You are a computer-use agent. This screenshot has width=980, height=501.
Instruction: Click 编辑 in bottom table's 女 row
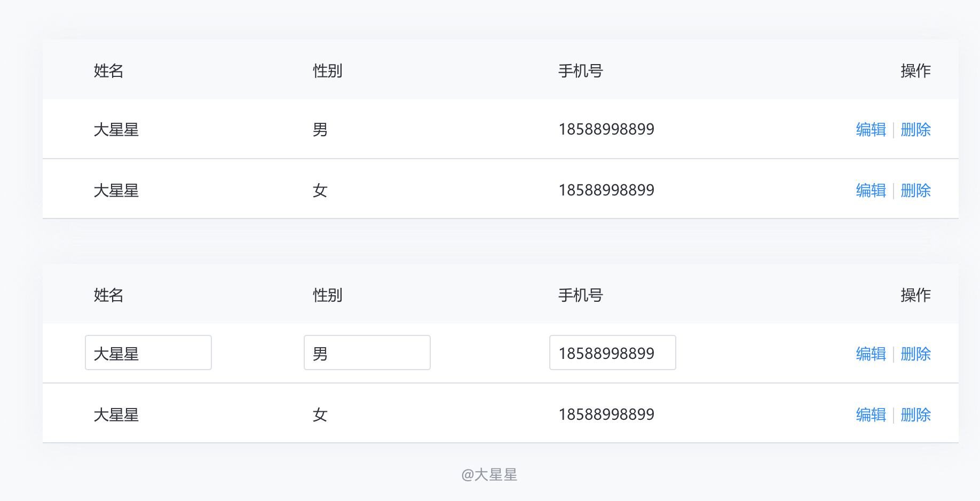pos(871,415)
